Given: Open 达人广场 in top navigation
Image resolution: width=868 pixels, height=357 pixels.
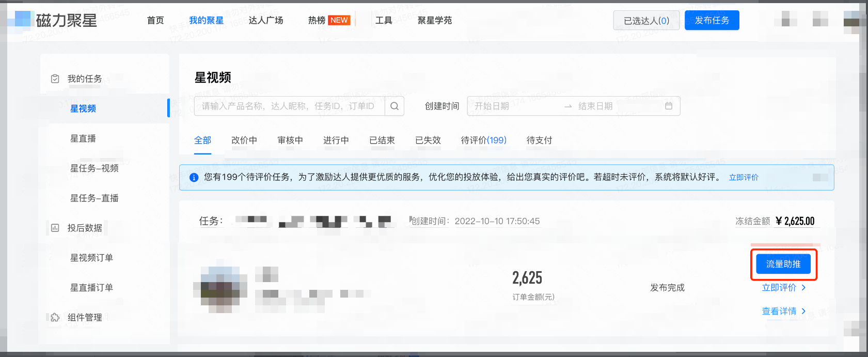Looking at the screenshot, I should click(266, 20).
